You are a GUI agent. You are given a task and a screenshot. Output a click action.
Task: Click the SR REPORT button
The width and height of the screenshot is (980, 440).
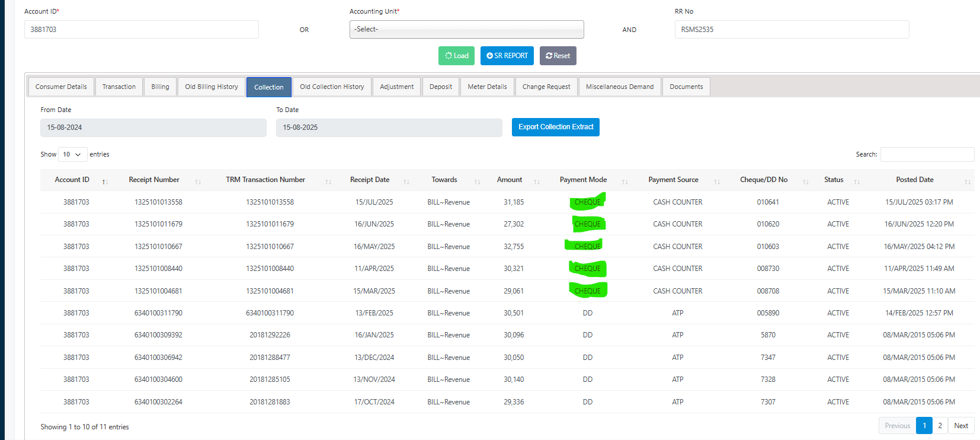coord(507,56)
